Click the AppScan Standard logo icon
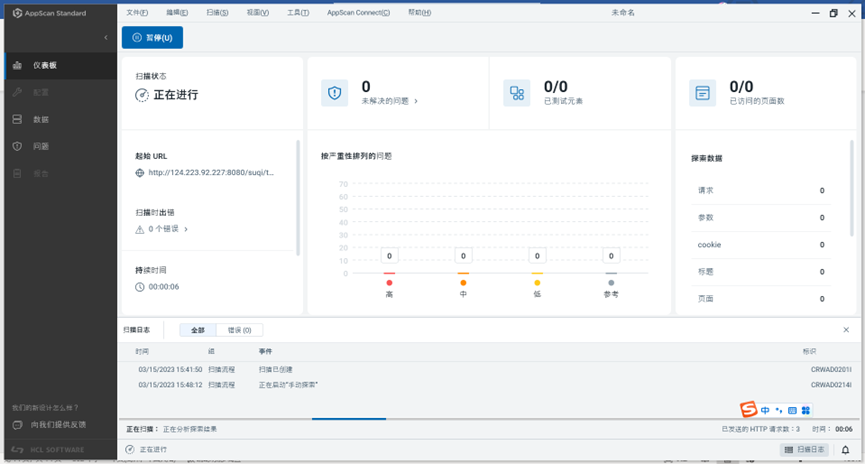This screenshot has width=865, height=464. point(17,13)
